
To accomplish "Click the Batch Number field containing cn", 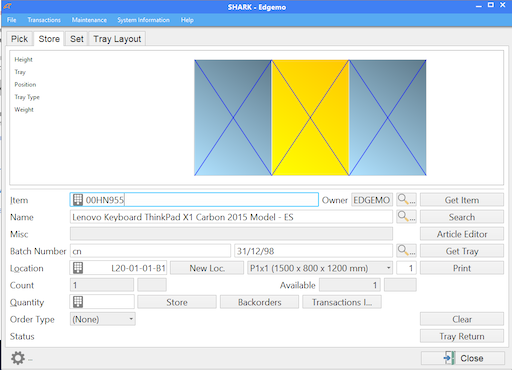I will [150, 251].
